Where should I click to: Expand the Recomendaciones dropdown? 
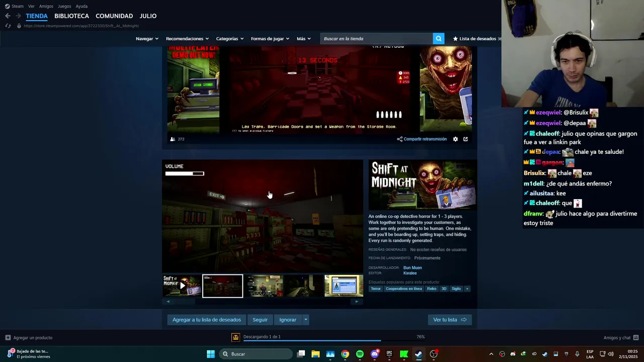187,39
